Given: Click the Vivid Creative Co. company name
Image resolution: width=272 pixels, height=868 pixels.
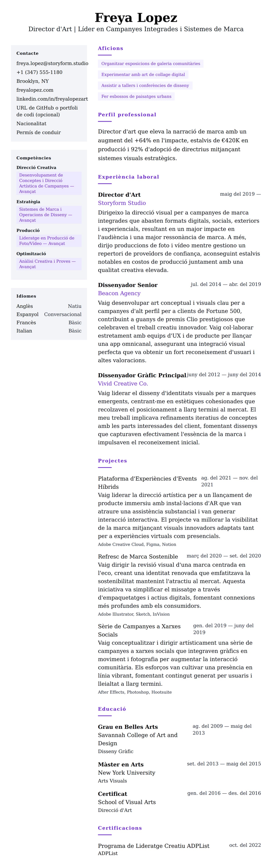Looking at the screenshot, I should (x=122, y=384).
